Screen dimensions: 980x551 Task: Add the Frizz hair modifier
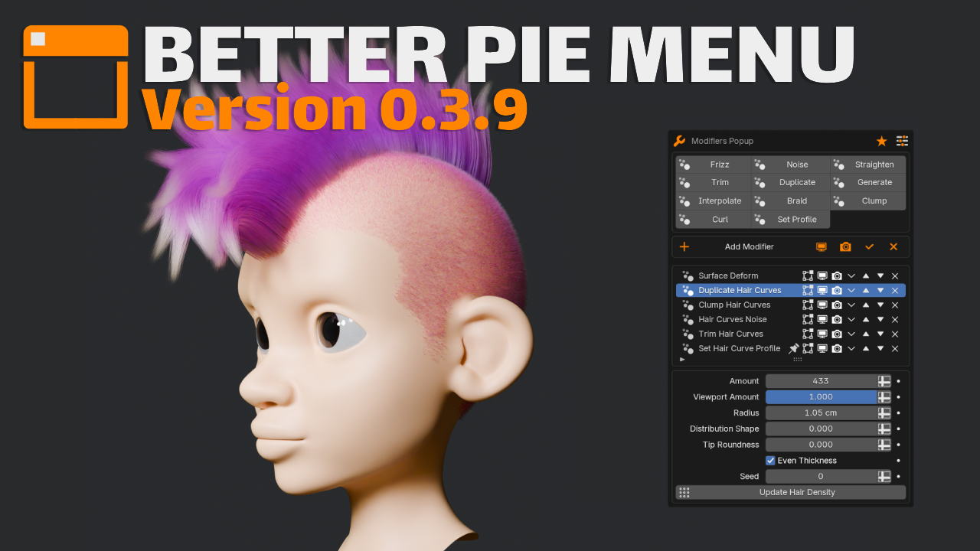(x=714, y=165)
